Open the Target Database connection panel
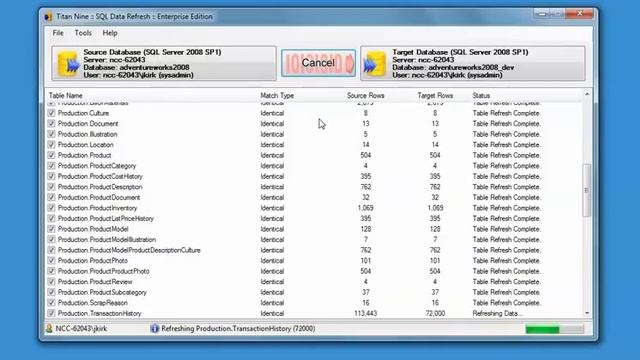The width and height of the screenshot is (640, 360). [473, 63]
